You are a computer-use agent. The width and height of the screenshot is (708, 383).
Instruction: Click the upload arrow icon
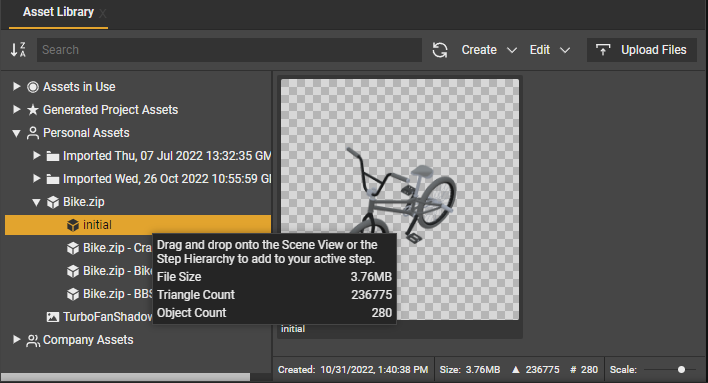click(603, 50)
